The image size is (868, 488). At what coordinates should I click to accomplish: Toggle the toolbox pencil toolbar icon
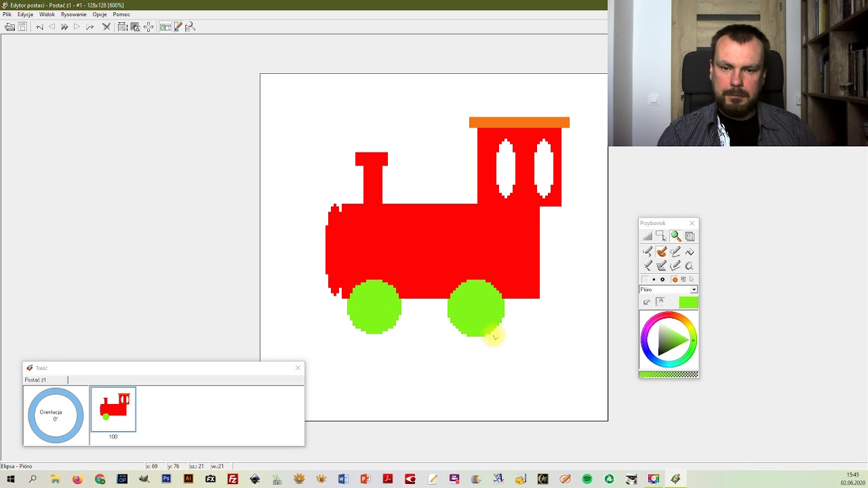click(178, 27)
